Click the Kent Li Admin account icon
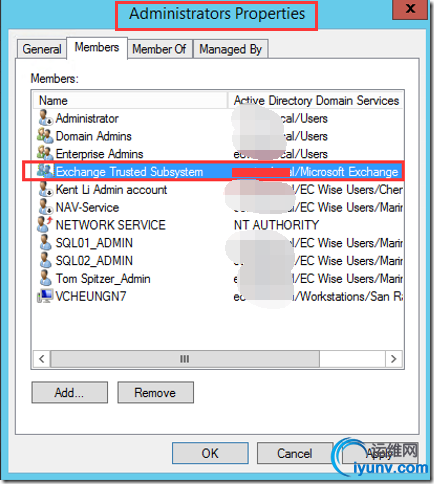This screenshot has height=484, width=434. pyautogui.click(x=45, y=189)
